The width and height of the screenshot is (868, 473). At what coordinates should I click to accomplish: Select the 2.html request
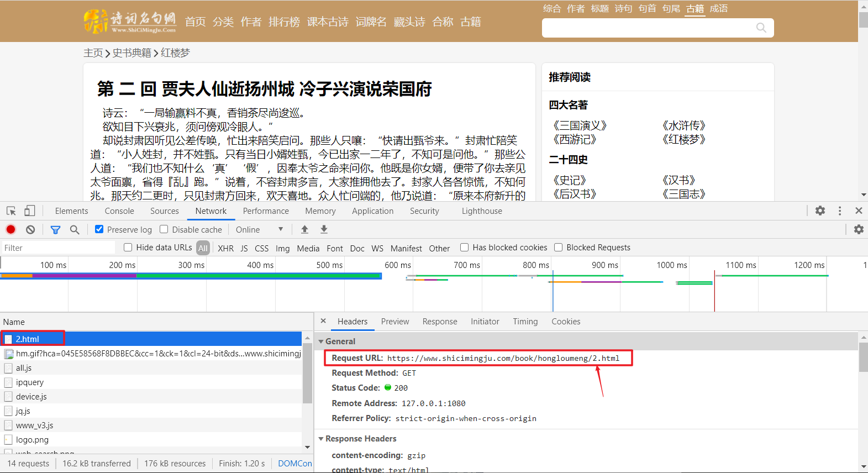(x=151, y=339)
